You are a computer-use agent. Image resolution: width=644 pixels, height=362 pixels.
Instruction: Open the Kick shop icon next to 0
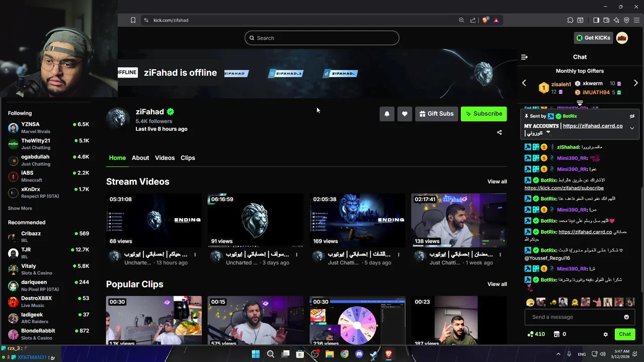click(x=556, y=334)
